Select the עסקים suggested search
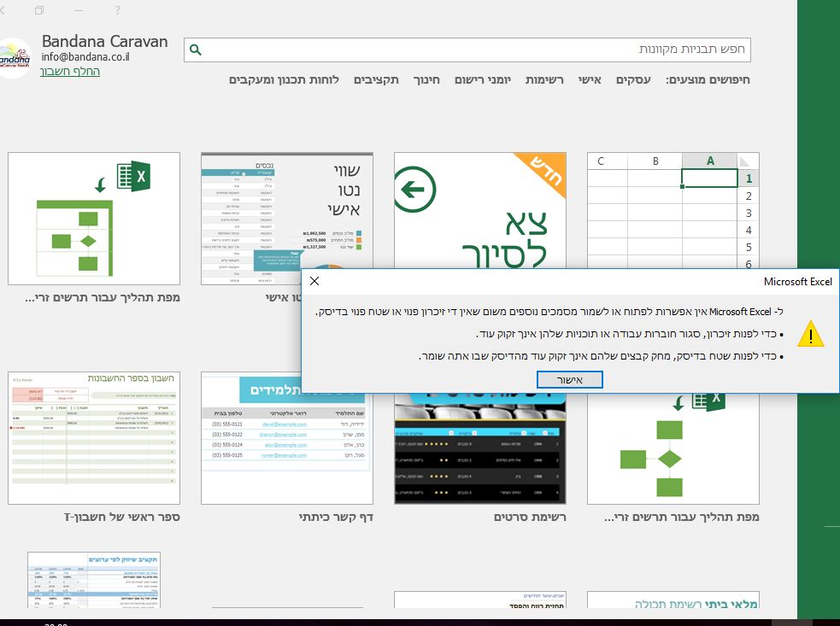 (633, 79)
